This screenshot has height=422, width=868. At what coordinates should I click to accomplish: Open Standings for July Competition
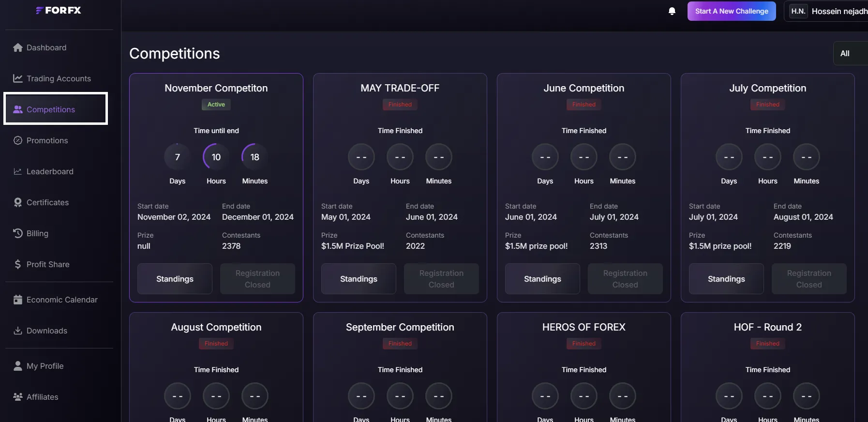726,279
